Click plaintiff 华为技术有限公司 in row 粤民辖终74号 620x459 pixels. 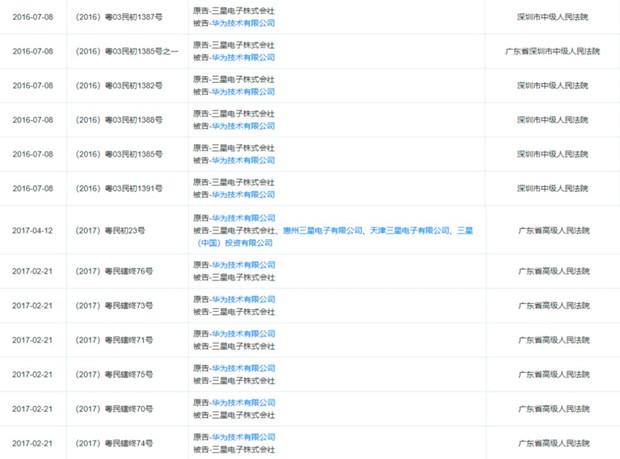(x=243, y=437)
